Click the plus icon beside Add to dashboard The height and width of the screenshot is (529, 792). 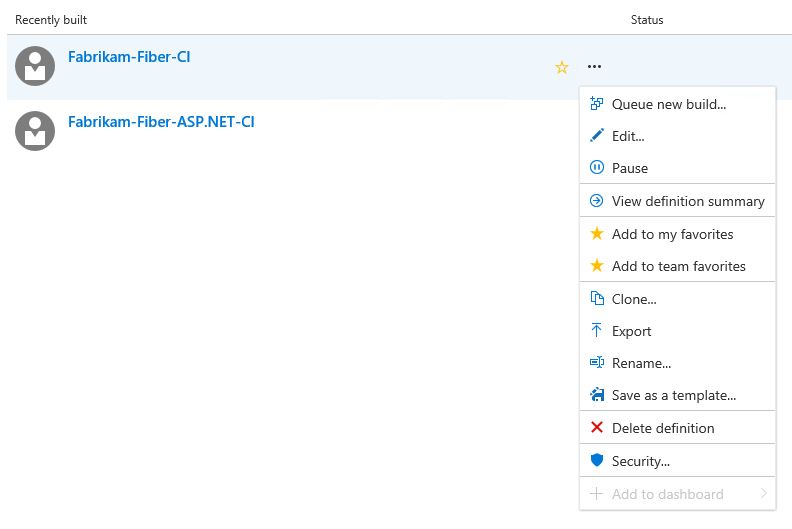(597, 494)
